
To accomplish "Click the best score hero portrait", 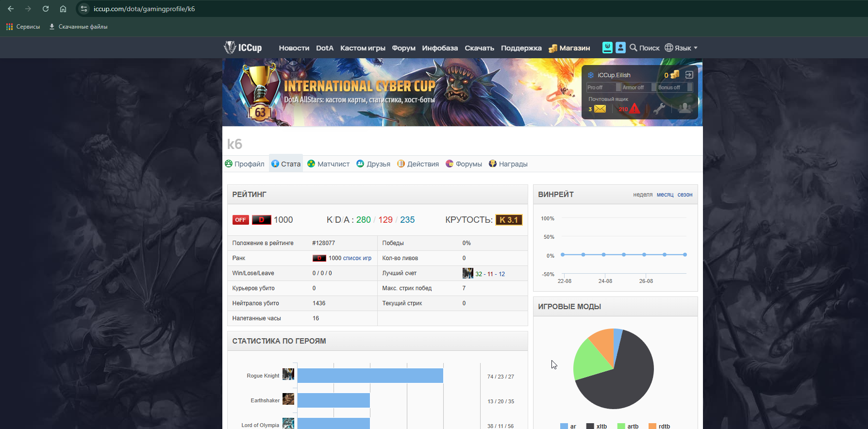I will pyautogui.click(x=467, y=273).
